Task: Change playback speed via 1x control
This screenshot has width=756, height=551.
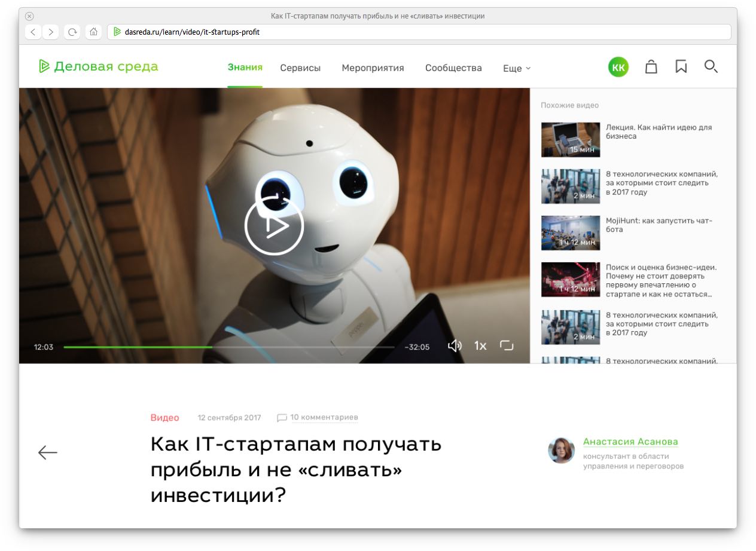Action: (480, 346)
